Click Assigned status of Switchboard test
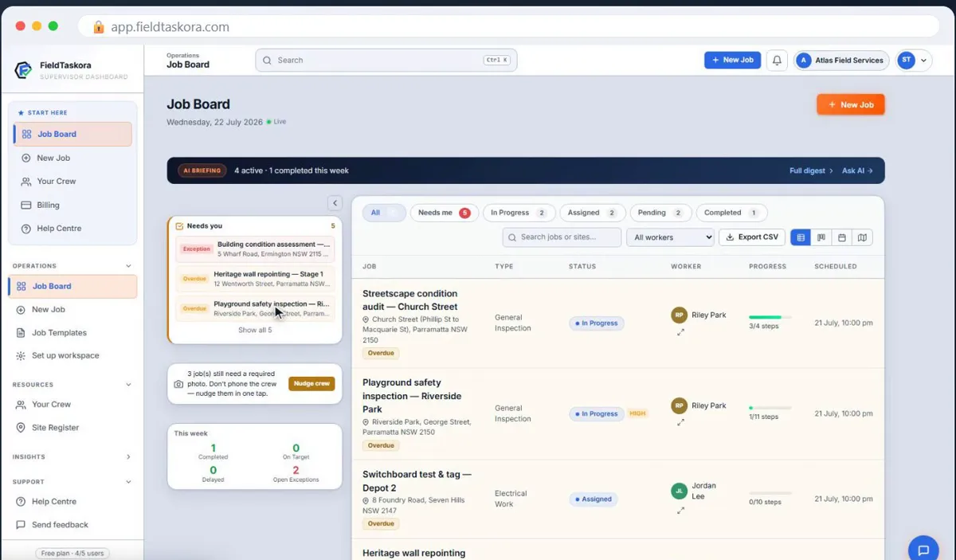 pyautogui.click(x=594, y=499)
